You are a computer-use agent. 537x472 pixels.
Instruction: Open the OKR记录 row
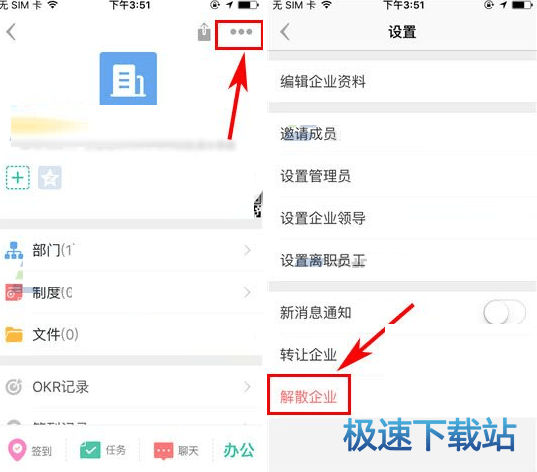point(131,387)
